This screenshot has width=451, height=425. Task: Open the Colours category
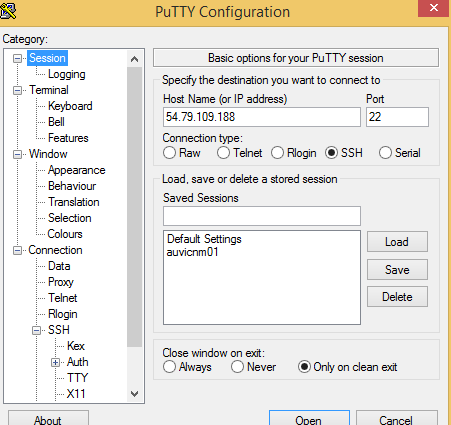65,234
